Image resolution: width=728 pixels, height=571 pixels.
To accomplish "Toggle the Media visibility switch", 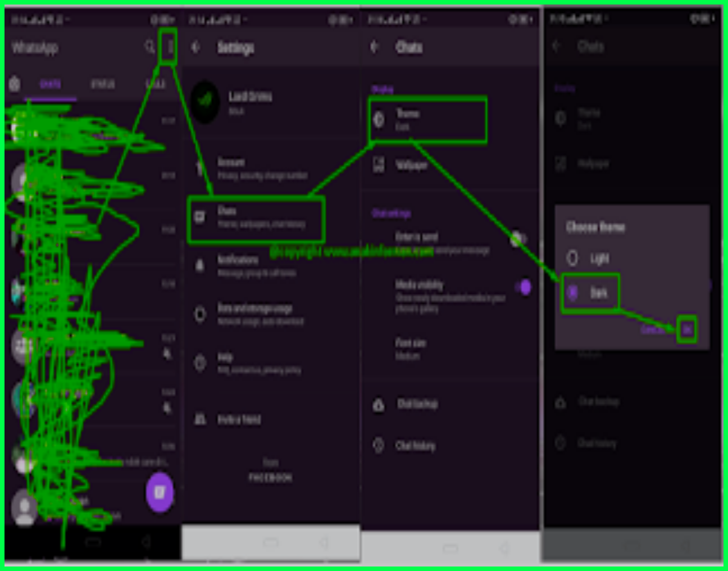I will 523,288.
